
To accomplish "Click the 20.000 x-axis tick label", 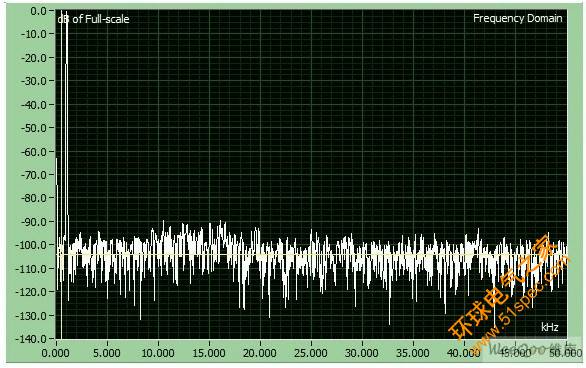I will (260, 353).
